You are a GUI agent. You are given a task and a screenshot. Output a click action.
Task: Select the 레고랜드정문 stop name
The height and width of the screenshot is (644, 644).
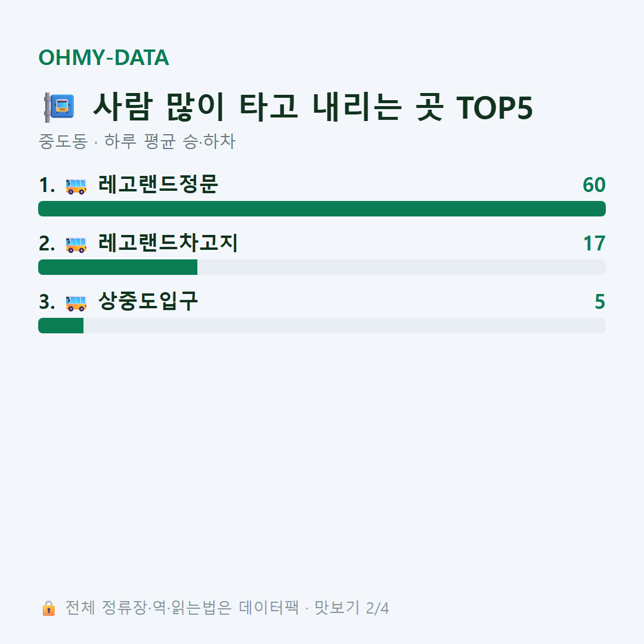pos(158,184)
